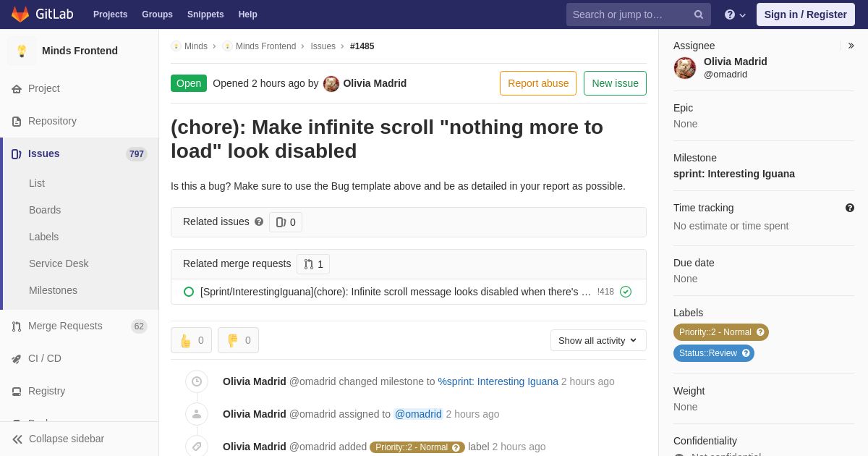The height and width of the screenshot is (456, 868).
Task: Open sprint: Interesting Iguana milestone in sidebar
Action: click(x=734, y=174)
